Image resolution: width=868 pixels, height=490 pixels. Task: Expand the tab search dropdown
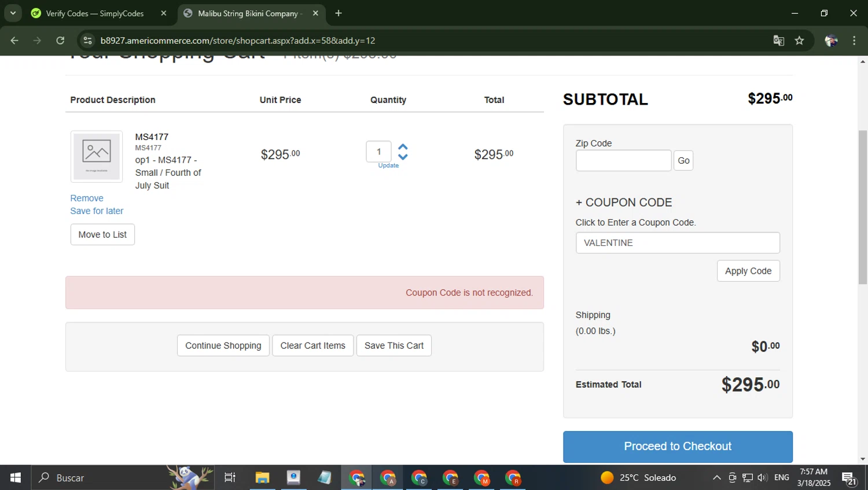coord(13,13)
